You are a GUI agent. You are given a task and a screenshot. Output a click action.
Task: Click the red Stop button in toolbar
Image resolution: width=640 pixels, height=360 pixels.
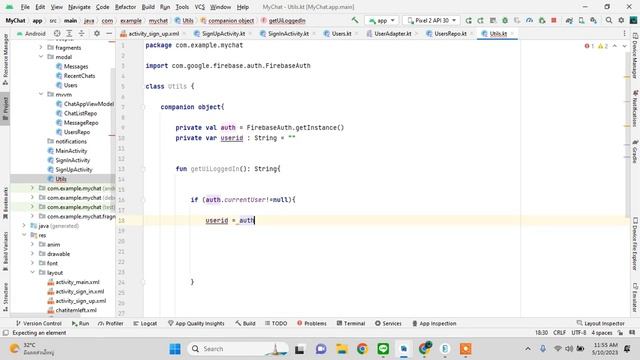(554, 20)
